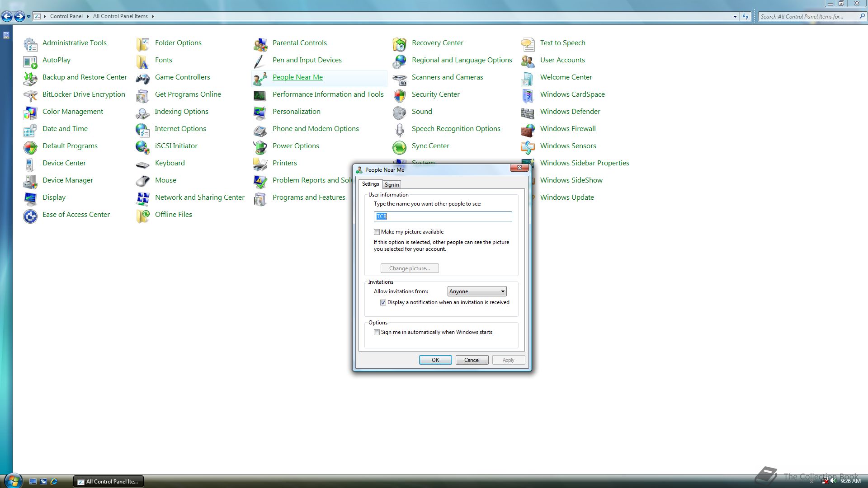Click OK in People Near Me dialog
Viewport: 868px width, 488px height.
(x=435, y=360)
